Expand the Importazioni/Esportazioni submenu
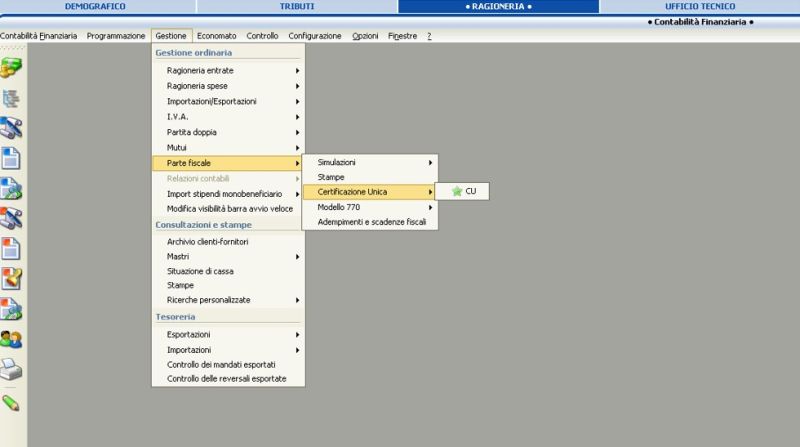 tap(228, 102)
